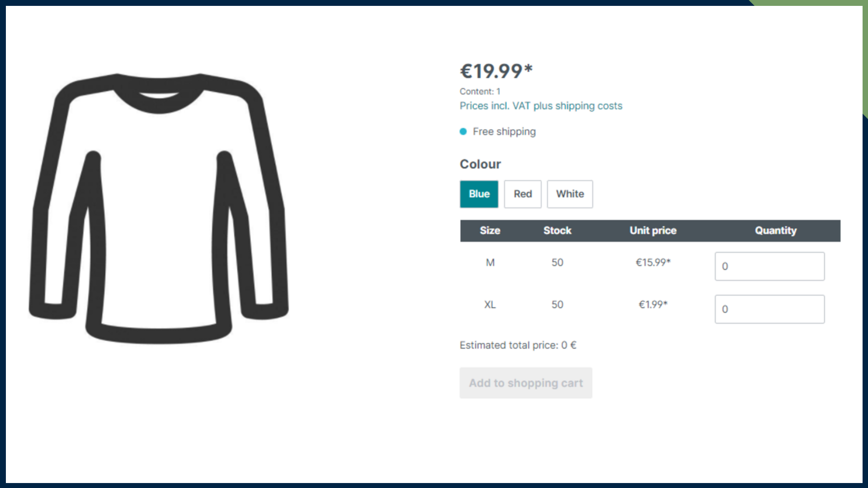This screenshot has width=868, height=488.
Task: Click the €1.99 unit price for size XL
Action: tap(653, 305)
